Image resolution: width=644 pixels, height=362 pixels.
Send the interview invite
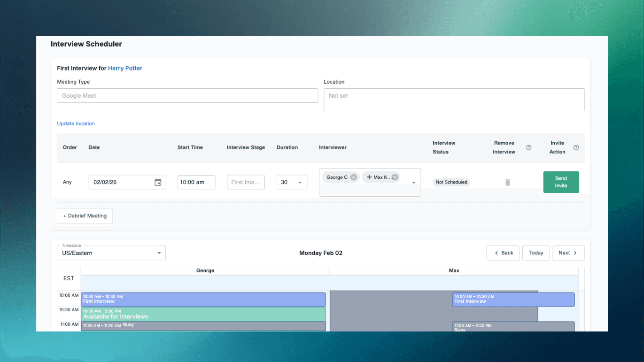(x=561, y=182)
